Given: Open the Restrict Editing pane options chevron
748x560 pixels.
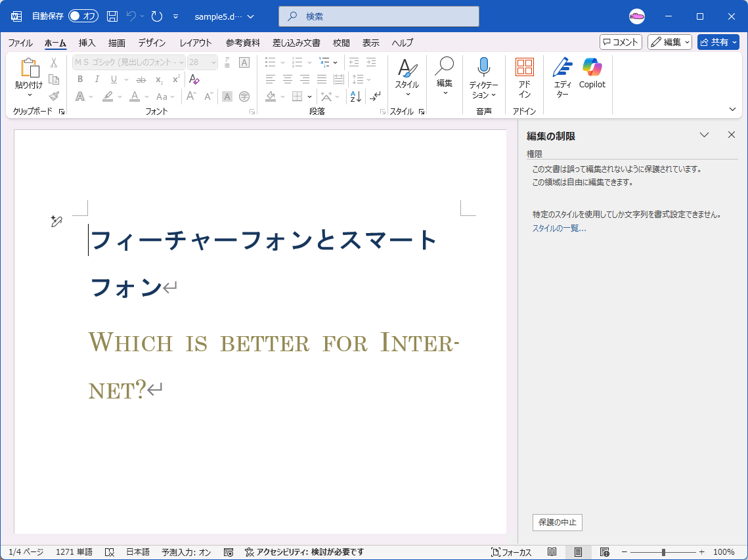Looking at the screenshot, I should point(704,135).
